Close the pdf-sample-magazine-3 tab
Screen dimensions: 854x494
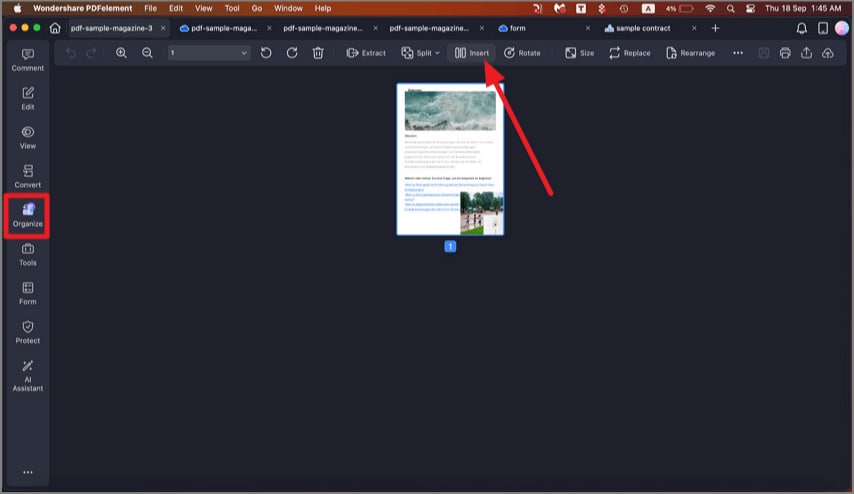coord(163,28)
